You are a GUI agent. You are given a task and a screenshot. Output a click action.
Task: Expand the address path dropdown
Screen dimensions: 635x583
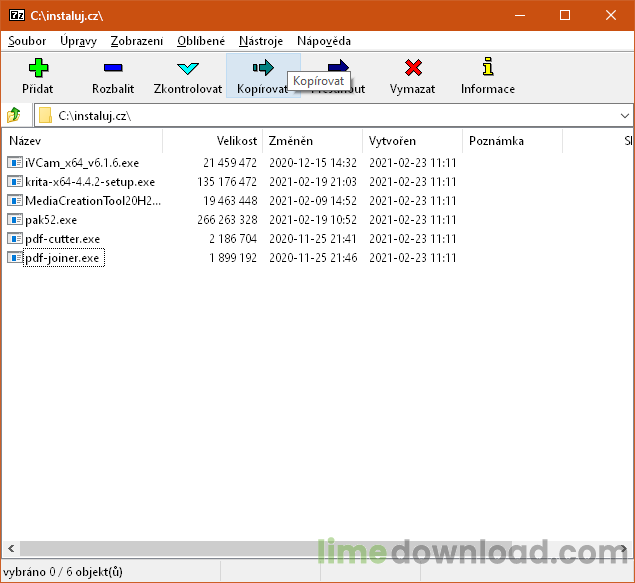tap(624, 116)
